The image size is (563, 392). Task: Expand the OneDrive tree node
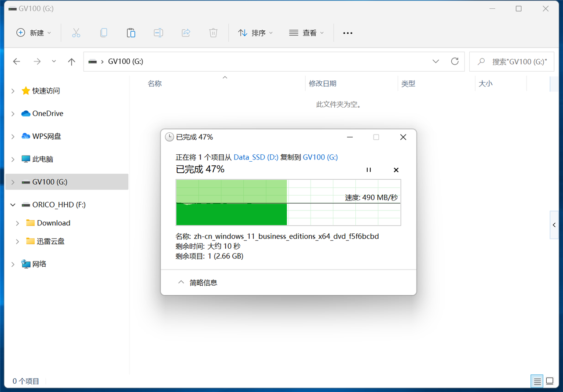click(x=13, y=113)
